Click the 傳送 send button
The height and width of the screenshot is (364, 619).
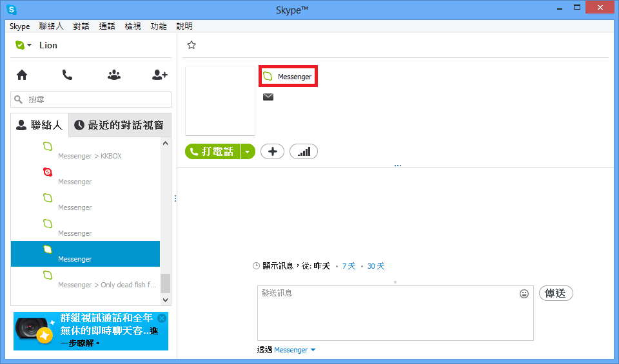click(556, 293)
